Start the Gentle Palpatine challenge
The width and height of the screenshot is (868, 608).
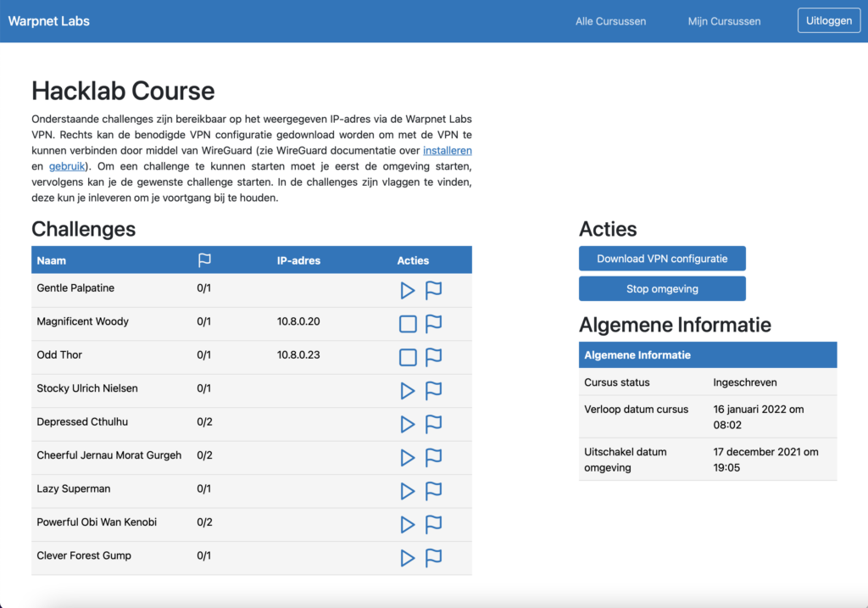pos(408,291)
